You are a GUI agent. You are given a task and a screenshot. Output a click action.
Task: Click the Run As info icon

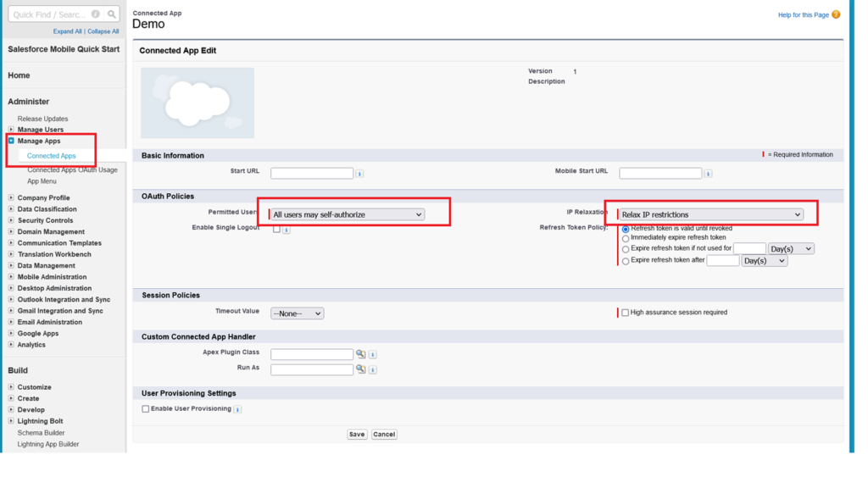pos(373,369)
